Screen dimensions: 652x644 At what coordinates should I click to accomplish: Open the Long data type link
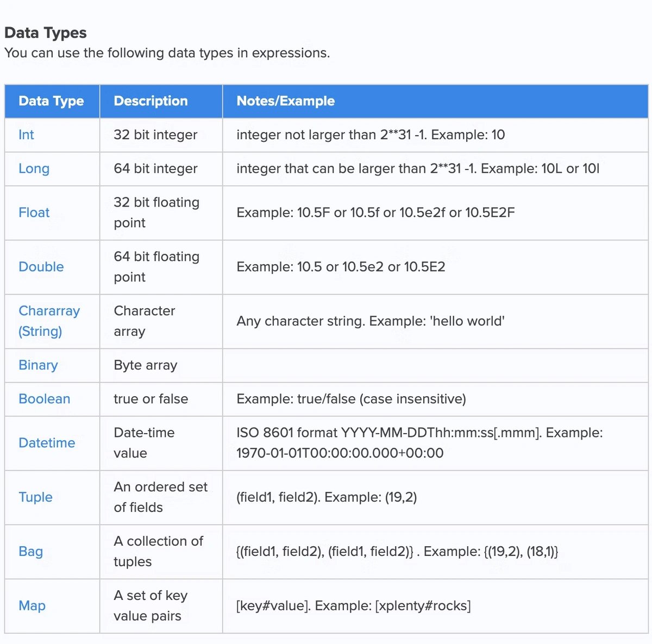[x=34, y=168]
